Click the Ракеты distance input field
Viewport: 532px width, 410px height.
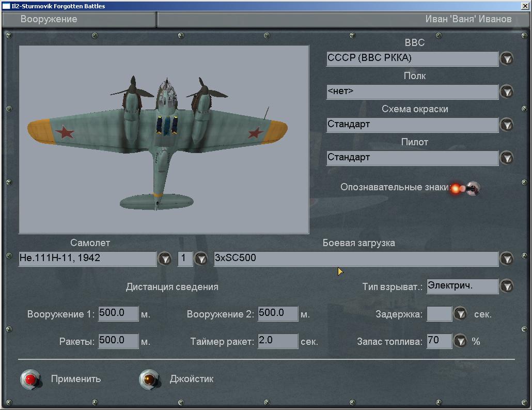click(x=118, y=341)
